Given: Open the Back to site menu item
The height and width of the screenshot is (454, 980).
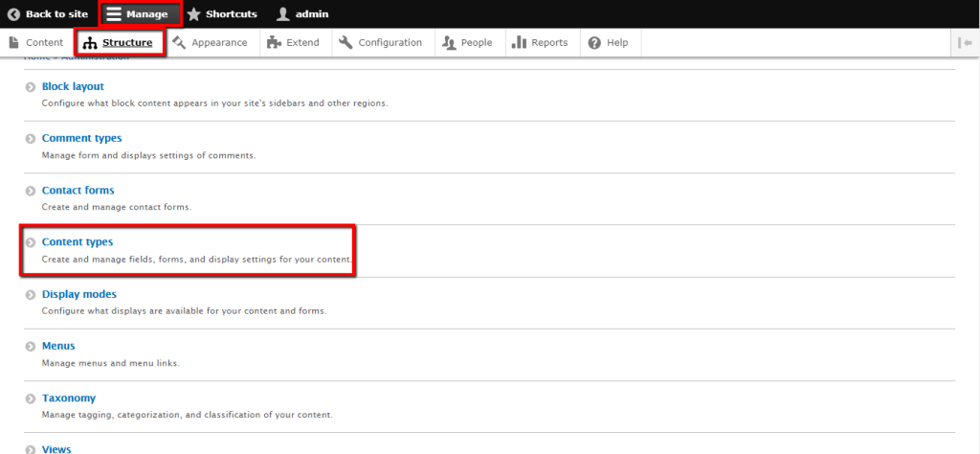Looking at the screenshot, I should pos(48,13).
